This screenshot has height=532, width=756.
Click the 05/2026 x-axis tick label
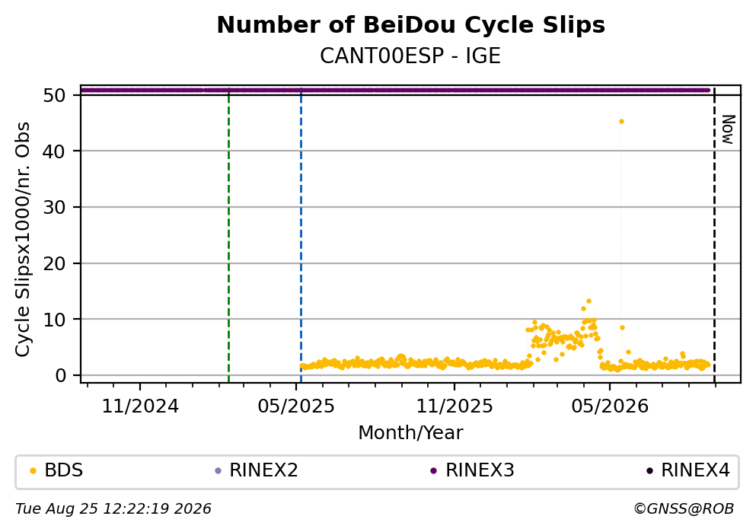click(x=610, y=406)
